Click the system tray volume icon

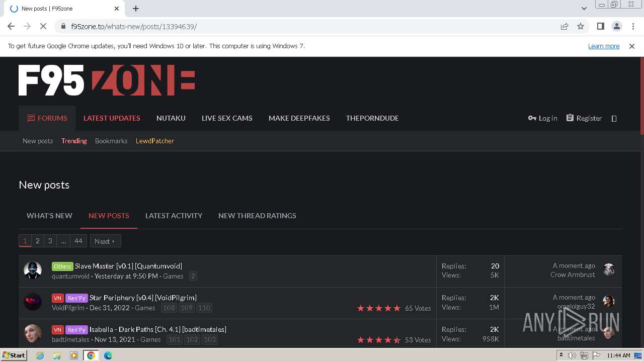point(572,355)
